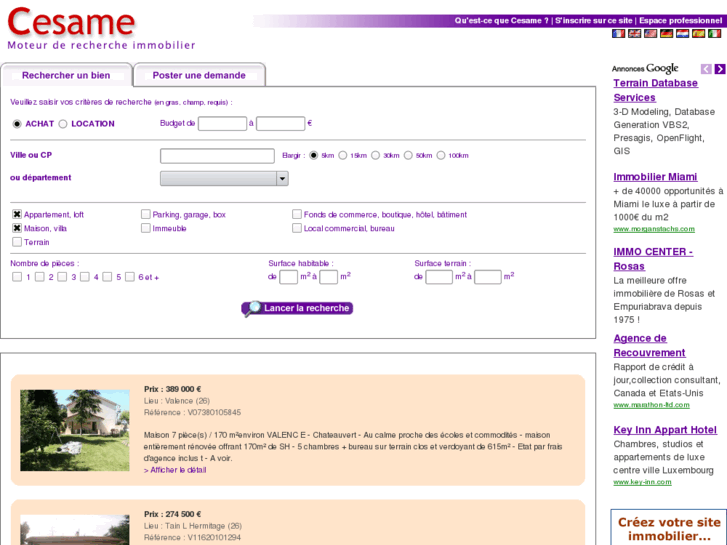Click the maximum budget input field
Screen dimensions: 727x545
point(281,123)
